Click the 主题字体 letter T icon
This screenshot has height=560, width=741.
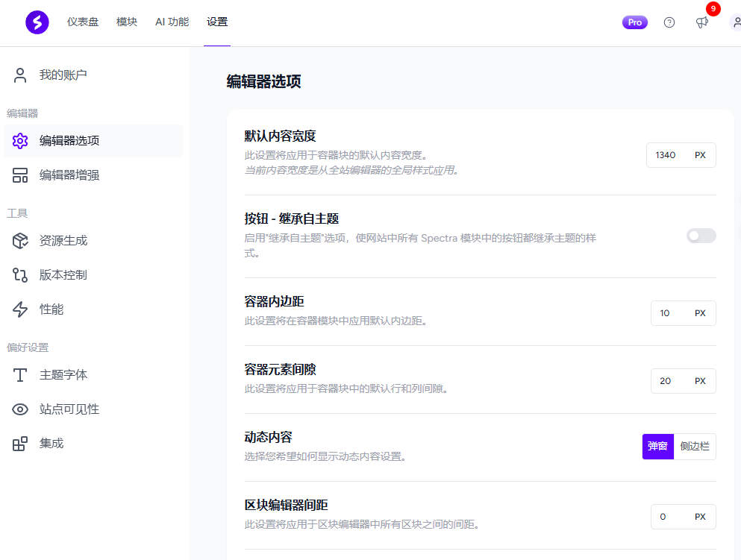click(x=20, y=375)
